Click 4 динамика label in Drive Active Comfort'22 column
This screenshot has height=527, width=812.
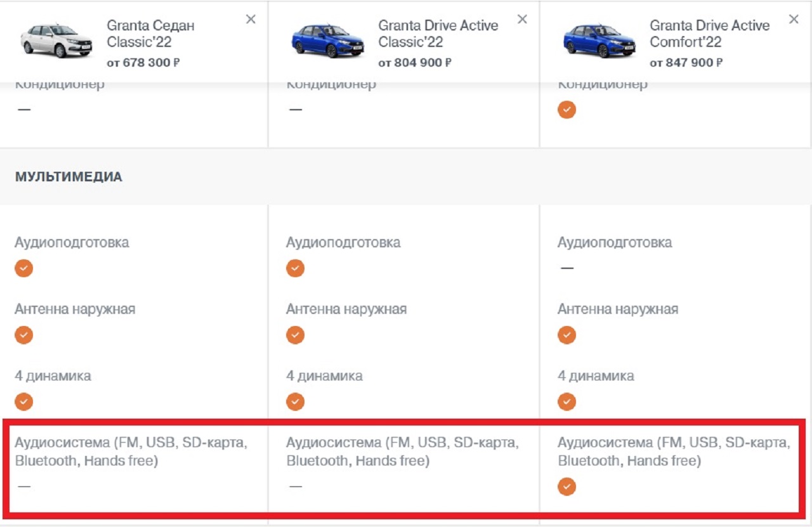(x=596, y=376)
